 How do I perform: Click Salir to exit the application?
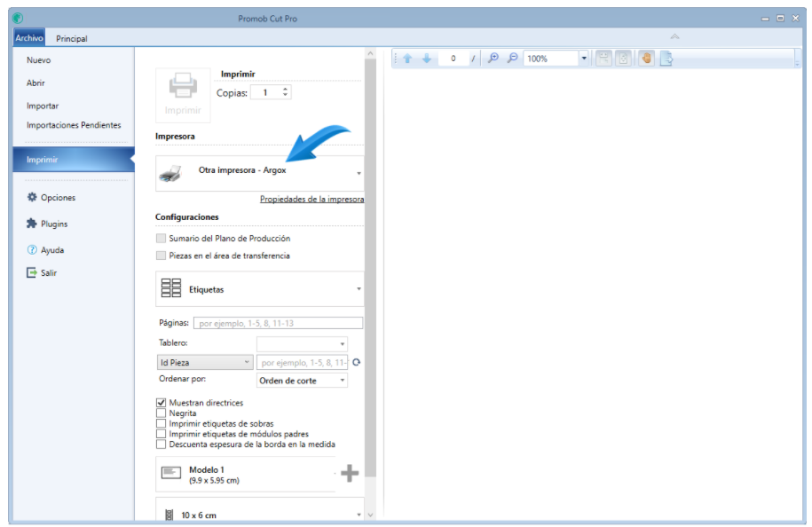[49, 273]
